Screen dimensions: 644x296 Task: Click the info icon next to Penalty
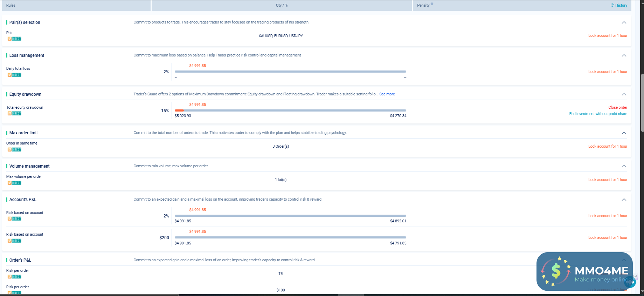click(432, 4)
